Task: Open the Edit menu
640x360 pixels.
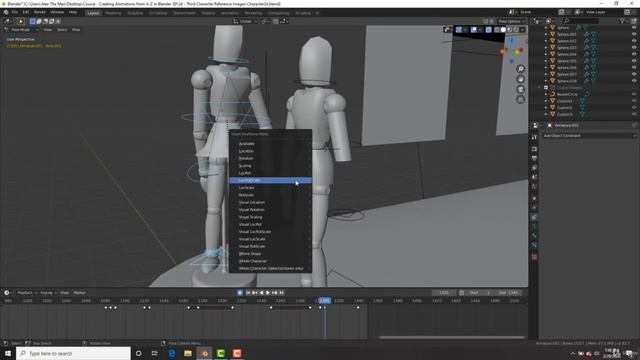Action: (26, 12)
